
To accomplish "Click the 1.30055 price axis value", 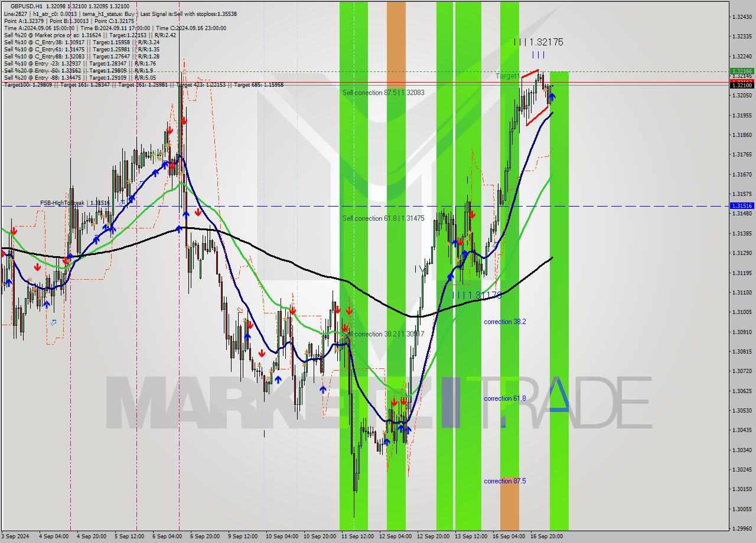I will [x=742, y=509].
